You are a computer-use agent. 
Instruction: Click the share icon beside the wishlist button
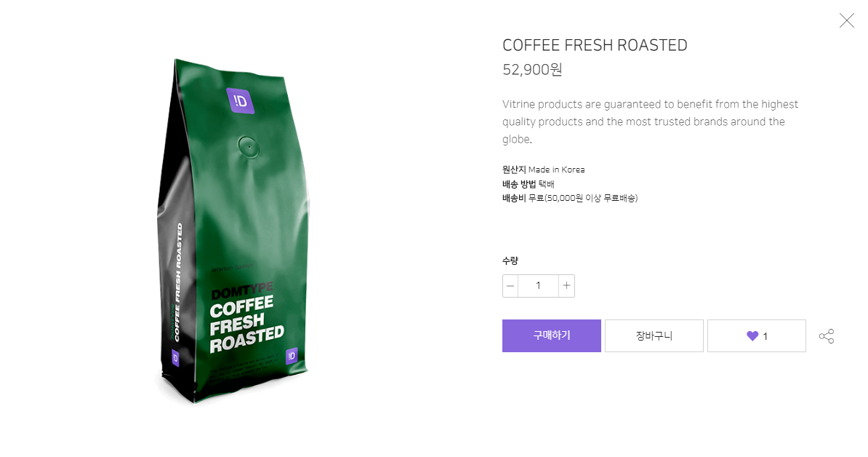tap(827, 336)
